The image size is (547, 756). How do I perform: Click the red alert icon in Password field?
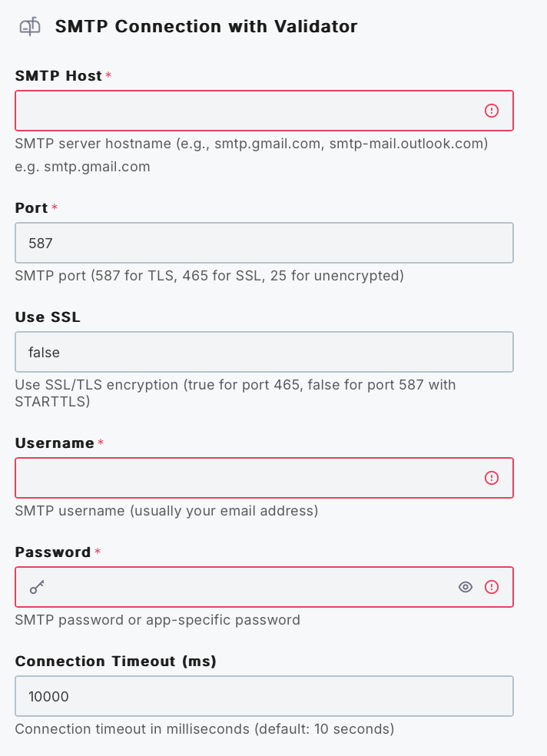(x=492, y=587)
